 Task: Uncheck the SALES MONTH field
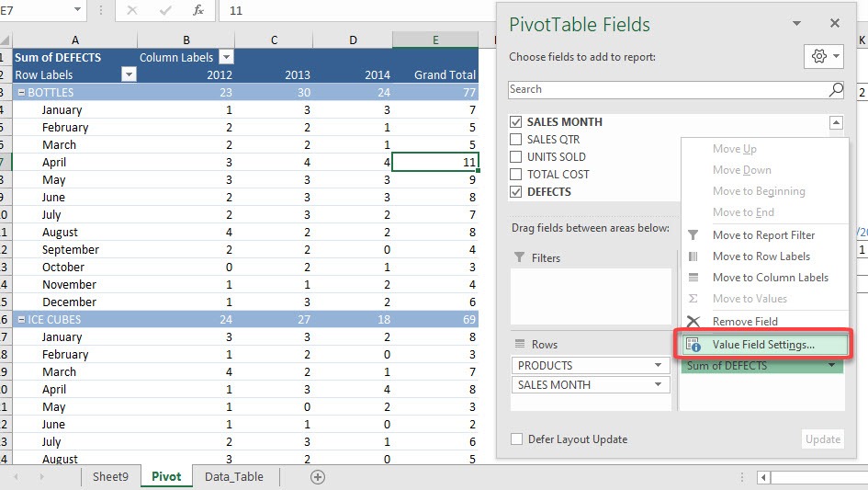(x=516, y=122)
